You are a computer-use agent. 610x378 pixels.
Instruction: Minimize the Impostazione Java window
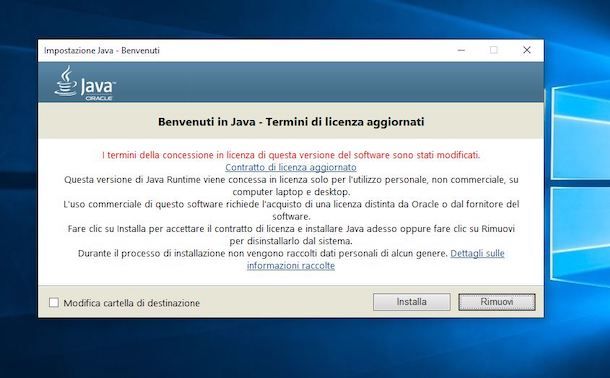(x=461, y=50)
